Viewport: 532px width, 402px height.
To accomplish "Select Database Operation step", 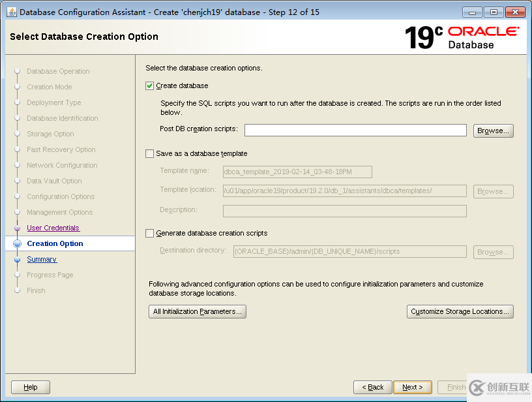I will [58, 71].
